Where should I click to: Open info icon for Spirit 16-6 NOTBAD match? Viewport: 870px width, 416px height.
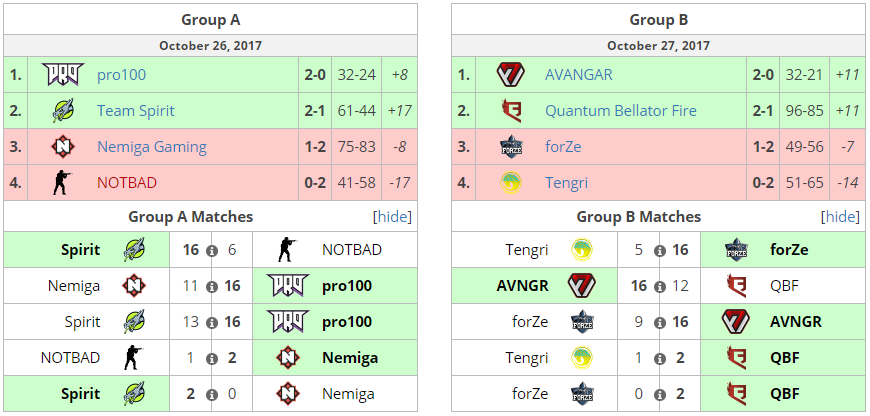pos(212,250)
